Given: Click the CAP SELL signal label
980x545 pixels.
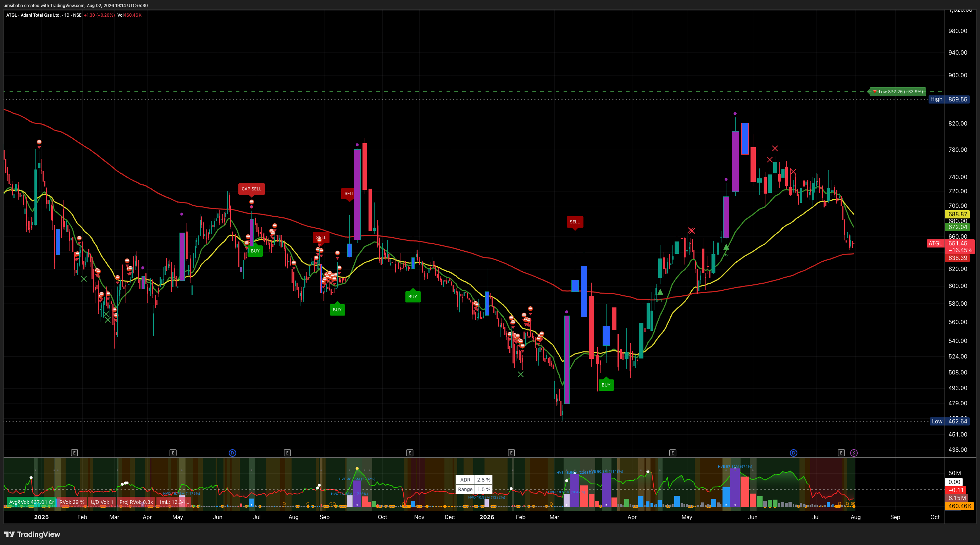Looking at the screenshot, I should 251,189.
